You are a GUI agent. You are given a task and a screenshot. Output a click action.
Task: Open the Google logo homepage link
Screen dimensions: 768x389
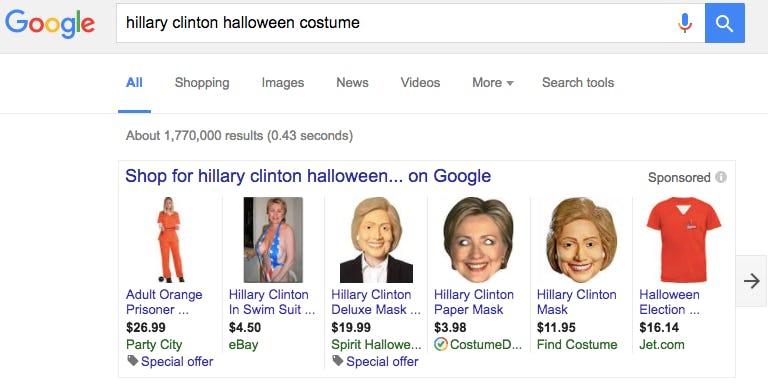(x=50, y=24)
